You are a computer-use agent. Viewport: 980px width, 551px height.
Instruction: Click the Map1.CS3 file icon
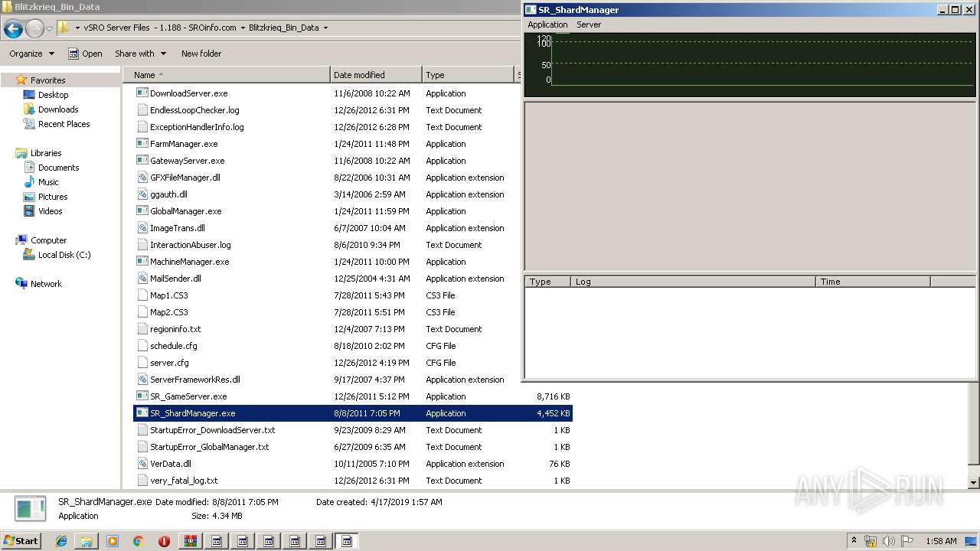point(142,295)
